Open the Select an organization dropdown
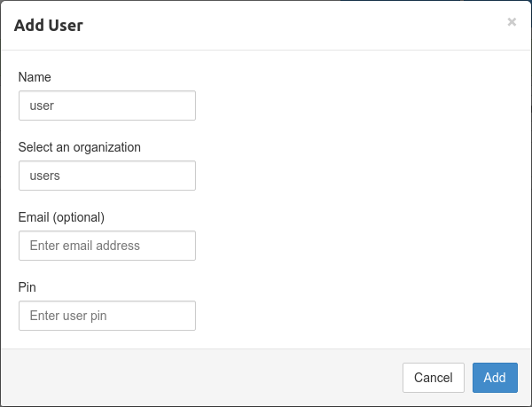532x407 pixels. [107, 176]
